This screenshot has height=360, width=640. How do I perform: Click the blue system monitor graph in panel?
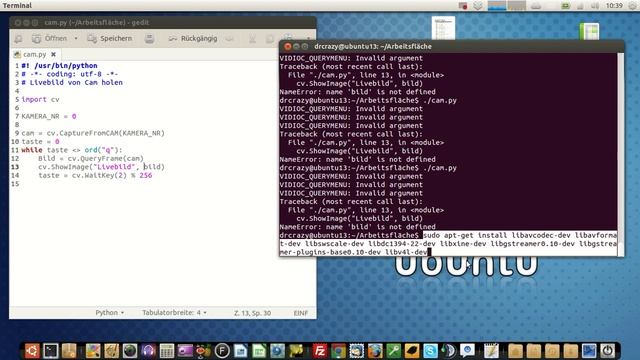pyautogui.click(x=497, y=6)
